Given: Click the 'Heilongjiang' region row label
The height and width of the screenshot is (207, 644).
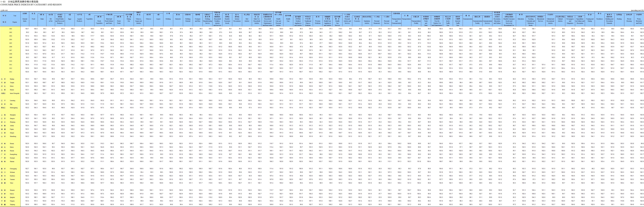Looking at the screenshot, I should 14,108.
